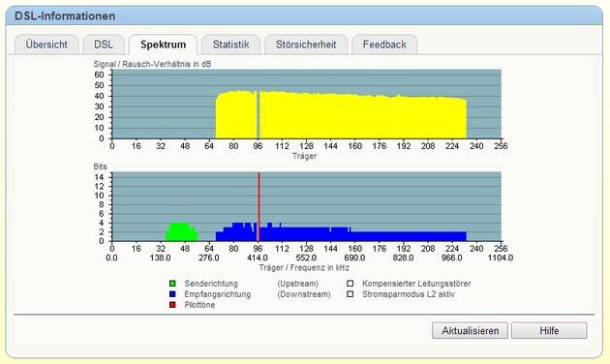Click the Senderichtung legend label

[x=211, y=284]
